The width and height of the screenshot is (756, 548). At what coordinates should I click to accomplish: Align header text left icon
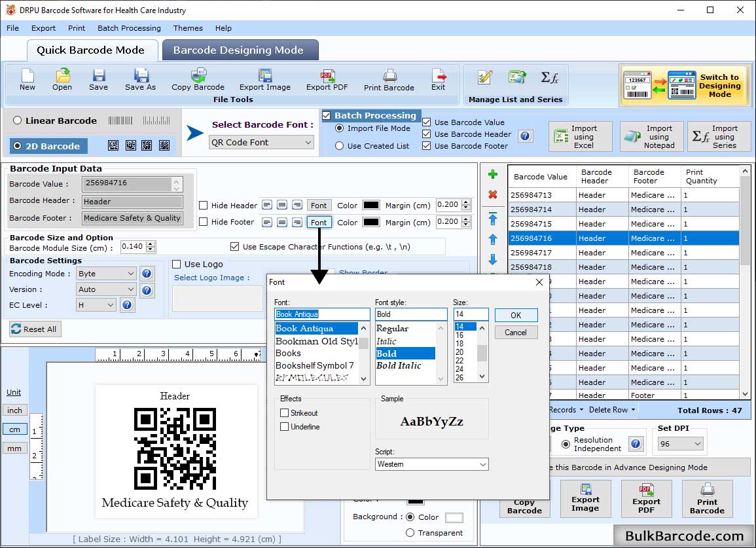[267, 205]
